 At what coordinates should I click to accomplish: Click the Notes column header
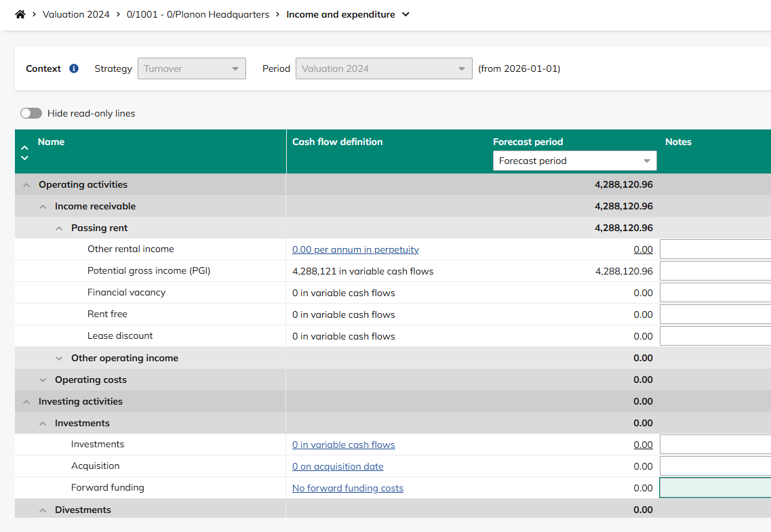tap(678, 142)
